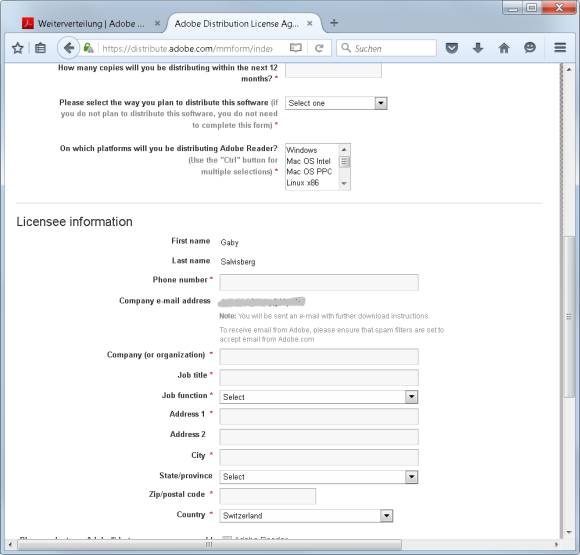Select Mac OS PPC in platforms list
Screen dimensions: 580x555
click(x=309, y=172)
